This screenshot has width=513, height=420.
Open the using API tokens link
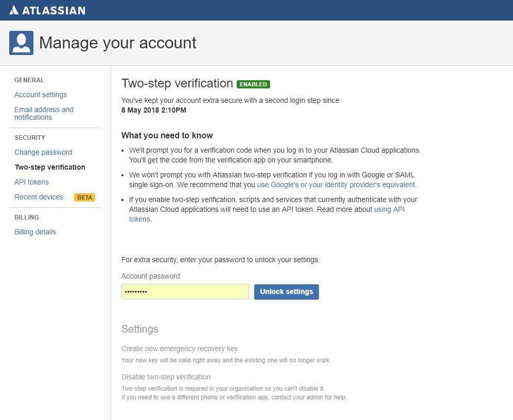point(267,214)
